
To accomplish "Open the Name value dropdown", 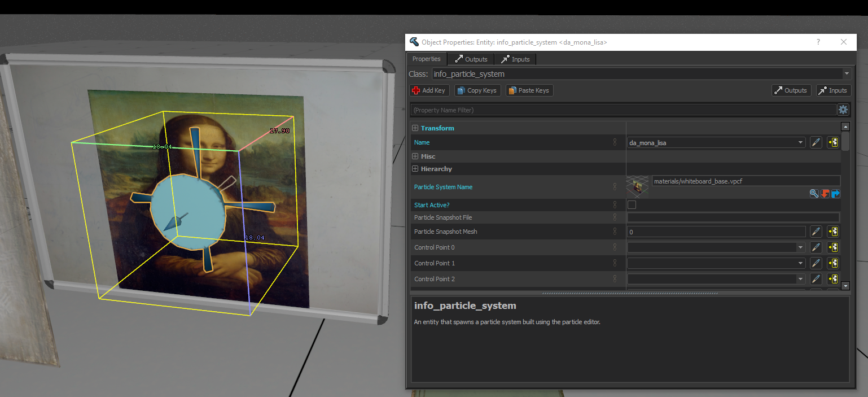I will [x=800, y=143].
